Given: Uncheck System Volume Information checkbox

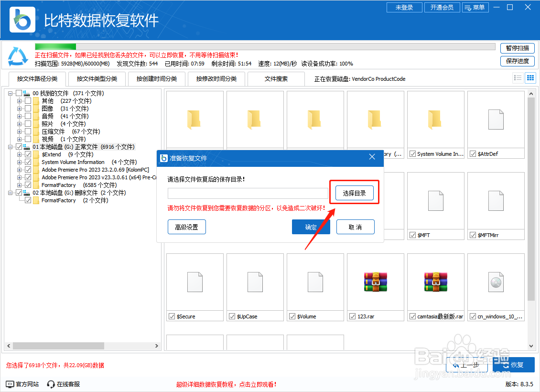Looking at the screenshot, I should pyautogui.click(x=28, y=162).
